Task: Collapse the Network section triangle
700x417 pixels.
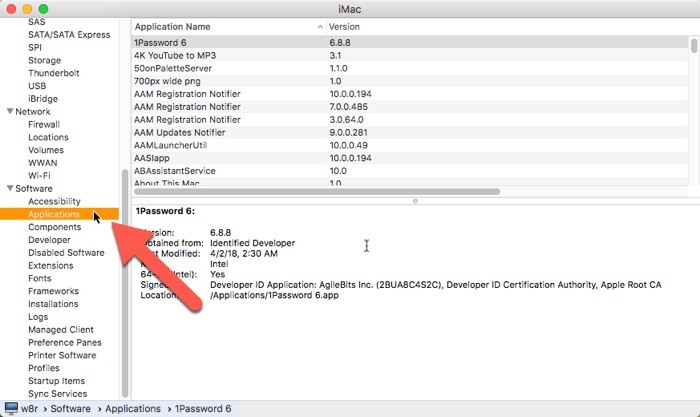Action: click(x=10, y=111)
